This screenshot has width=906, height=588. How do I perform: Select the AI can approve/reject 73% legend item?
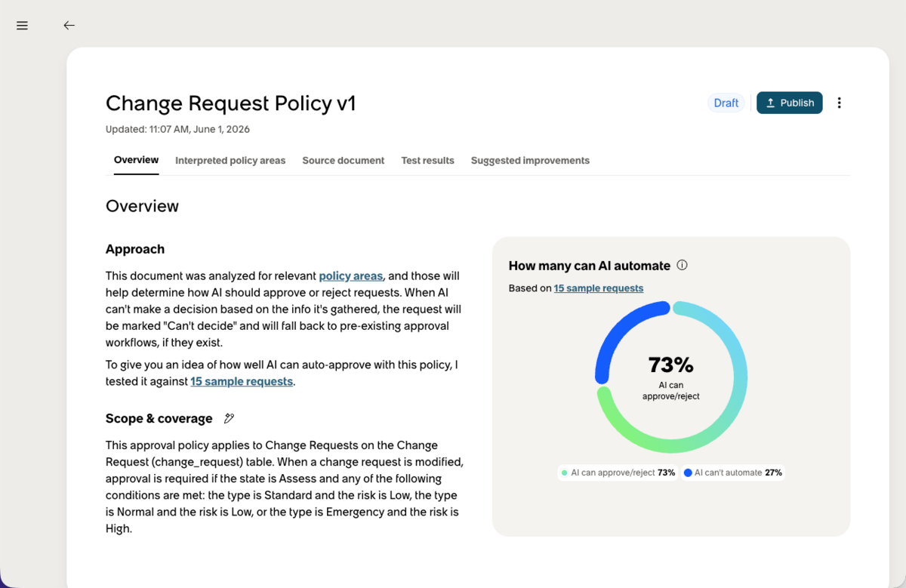coord(618,473)
